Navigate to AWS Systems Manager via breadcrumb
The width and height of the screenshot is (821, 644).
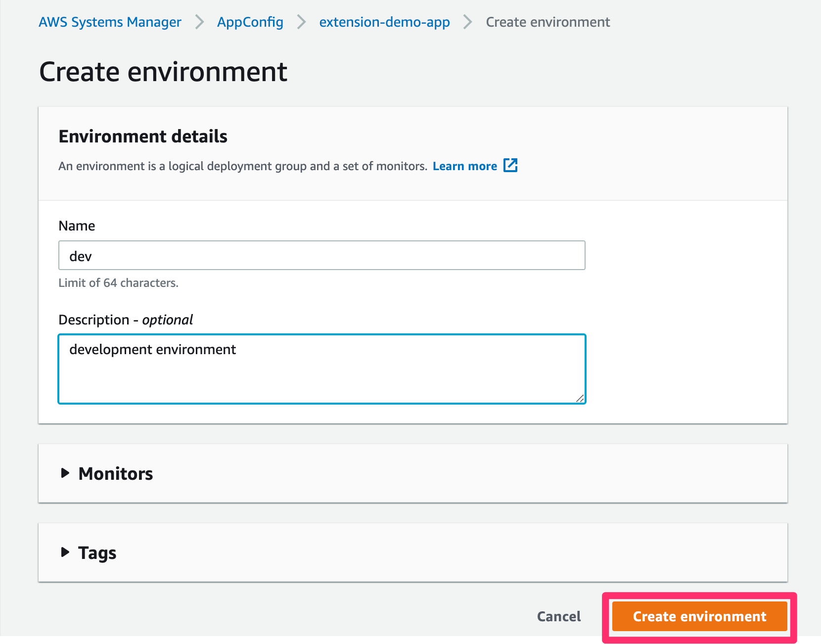click(110, 22)
